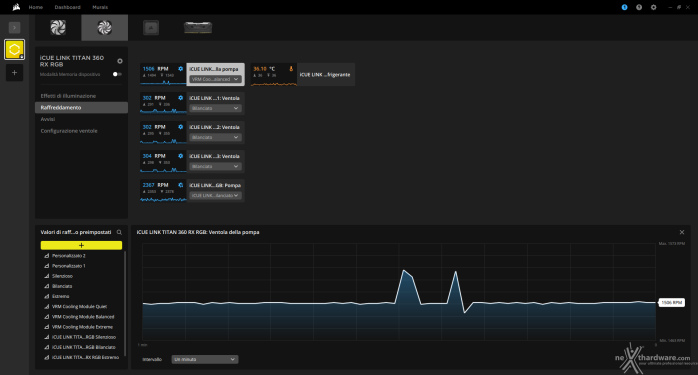Toggle Modalità Memoria dispositivo switch
Screen dimensions: 698x375
point(117,74)
